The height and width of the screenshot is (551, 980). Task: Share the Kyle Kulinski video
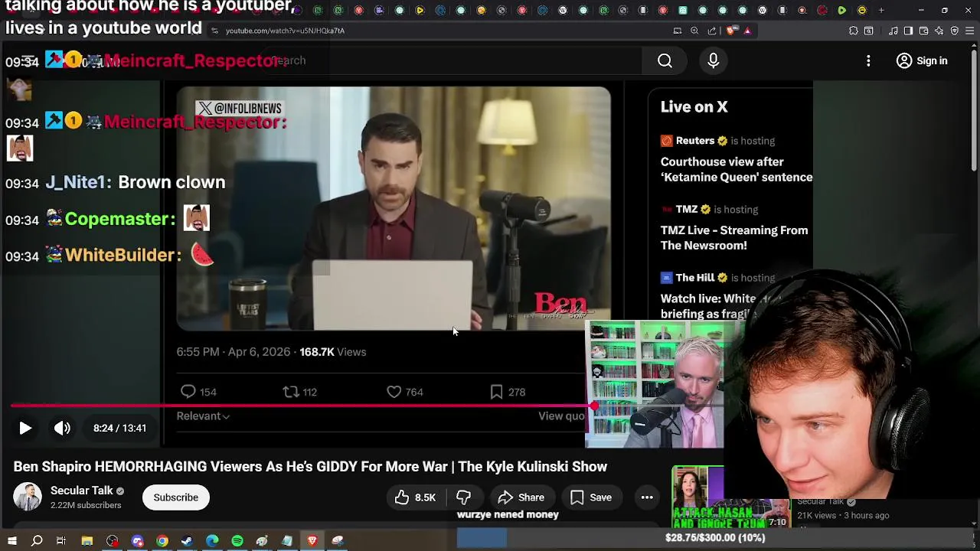point(521,497)
